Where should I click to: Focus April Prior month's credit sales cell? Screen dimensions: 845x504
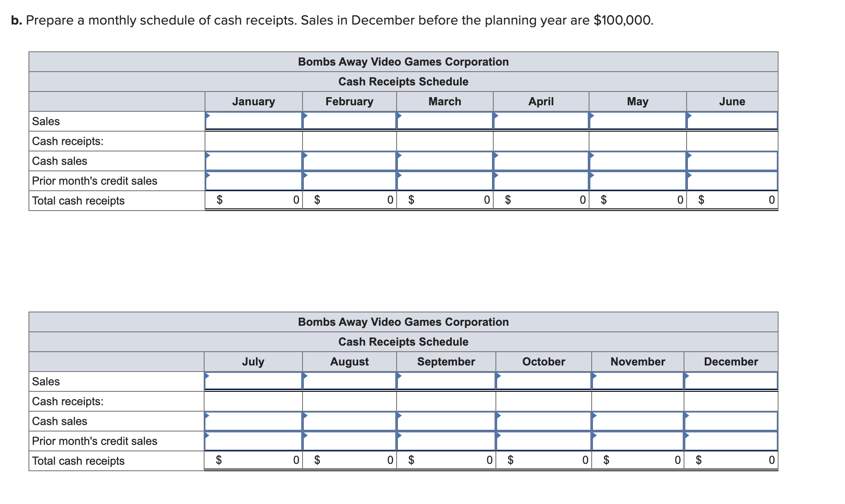(541, 181)
